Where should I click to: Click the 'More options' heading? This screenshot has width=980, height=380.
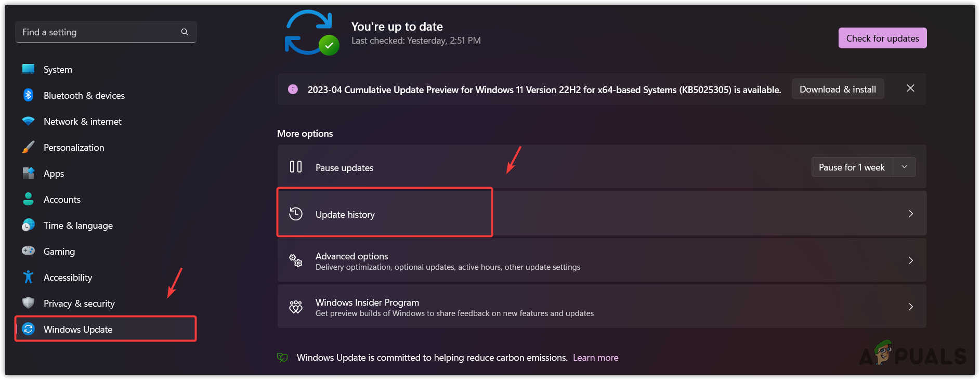click(x=305, y=134)
